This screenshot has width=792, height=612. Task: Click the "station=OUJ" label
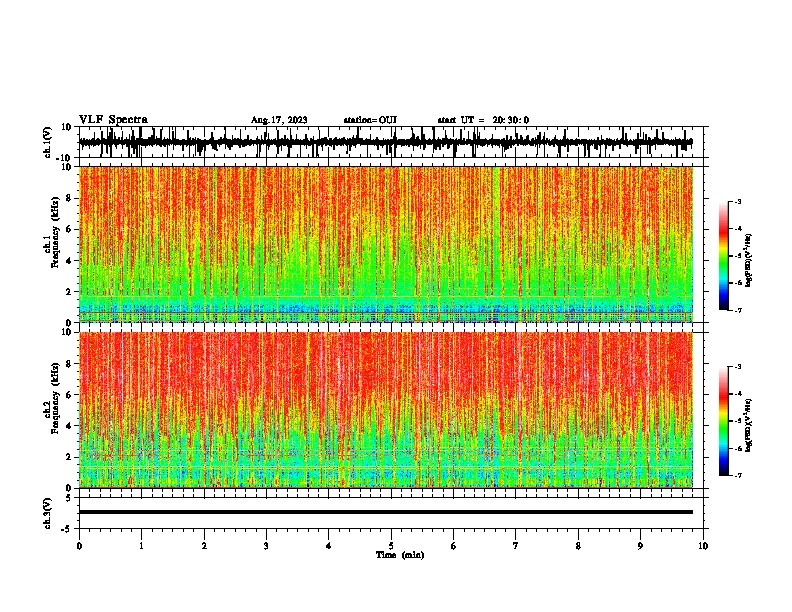click(x=370, y=120)
